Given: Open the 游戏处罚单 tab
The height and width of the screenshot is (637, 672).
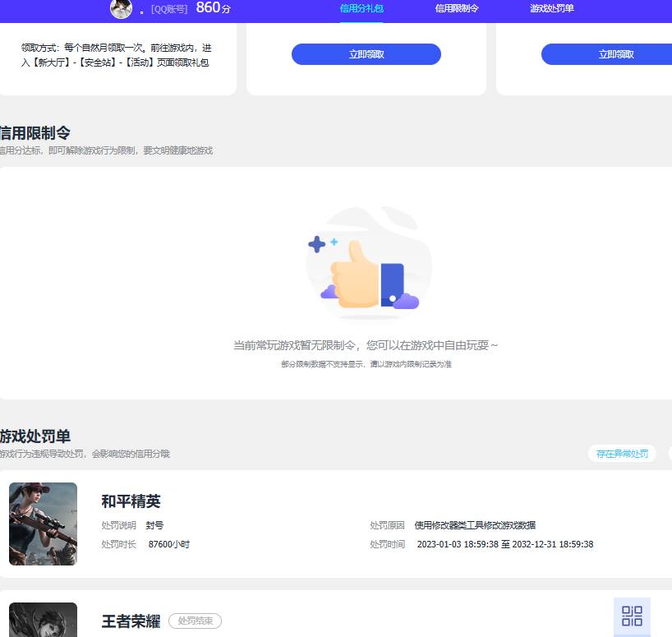Looking at the screenshot, I should 553,11.
